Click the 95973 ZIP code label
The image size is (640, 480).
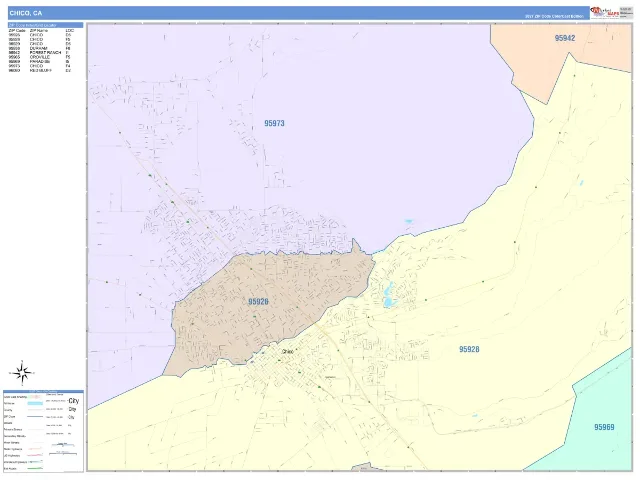274,123
